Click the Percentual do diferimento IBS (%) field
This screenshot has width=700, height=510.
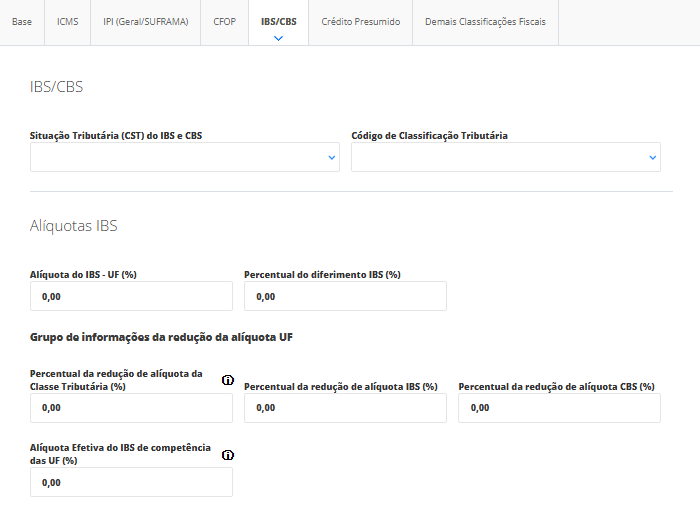345,296
